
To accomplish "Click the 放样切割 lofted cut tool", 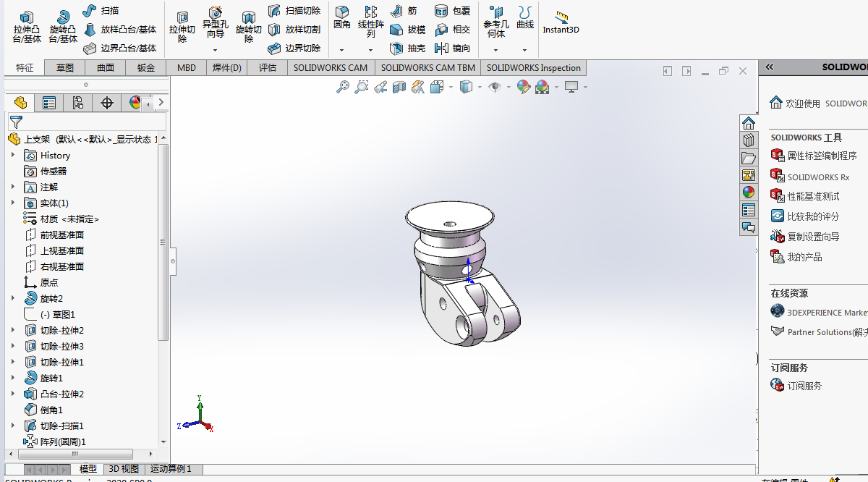I will pyautogui.click(x=294, y=30).
